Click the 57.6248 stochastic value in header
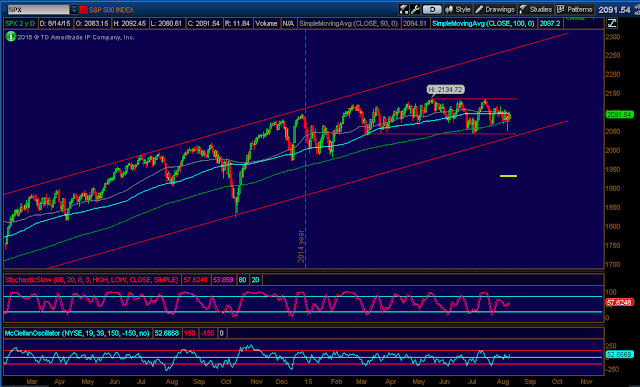Screen dimensions: 640x387 [x=195, y=280]
